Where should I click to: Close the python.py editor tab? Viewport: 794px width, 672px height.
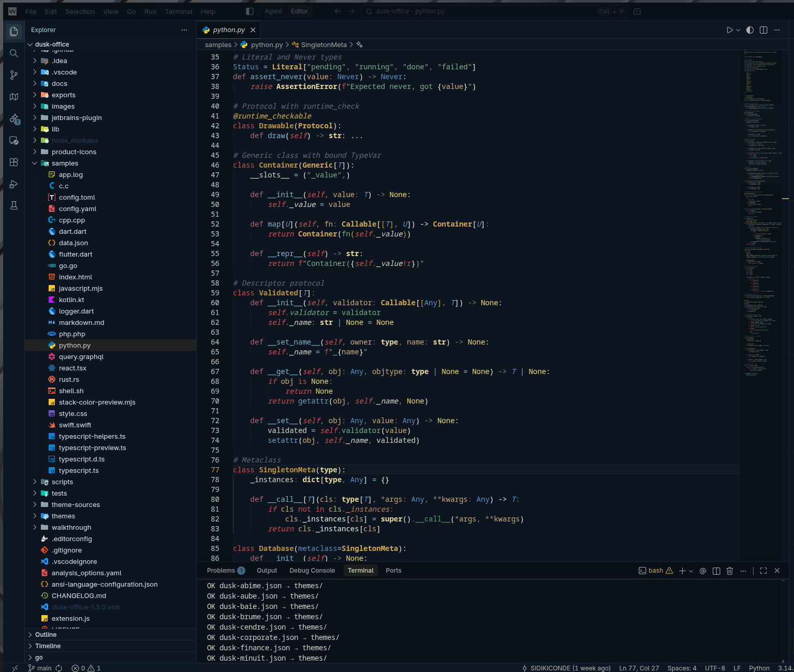[253, 30]
